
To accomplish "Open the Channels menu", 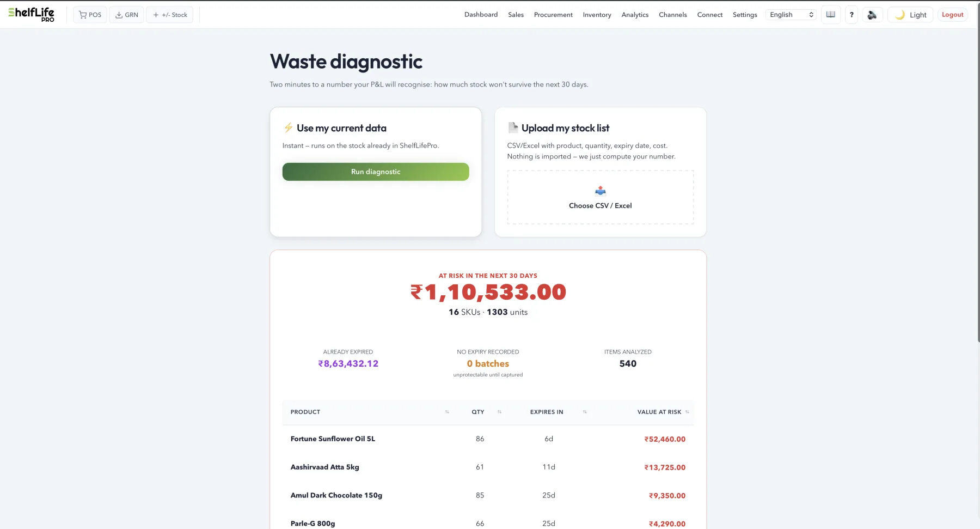I will click(672, 15).
